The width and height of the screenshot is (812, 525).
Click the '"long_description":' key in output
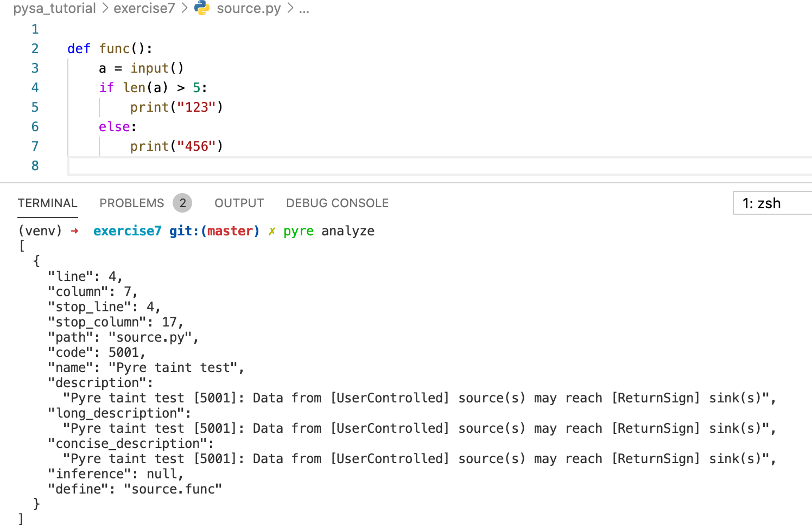(x=119, y=413)
